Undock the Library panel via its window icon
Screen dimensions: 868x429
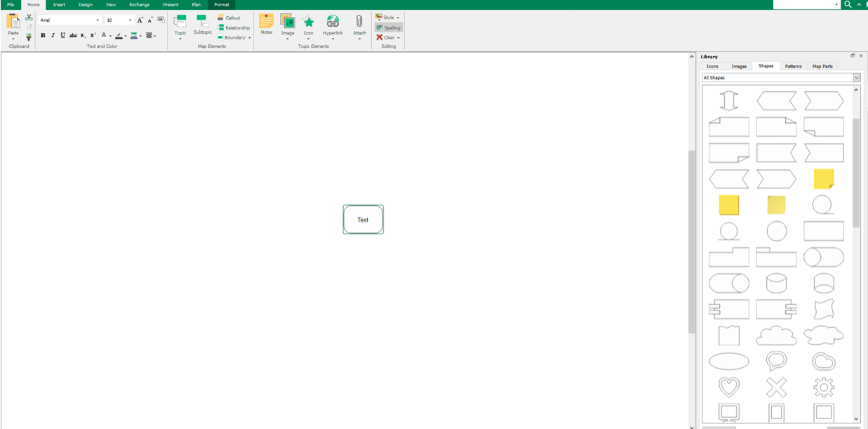[853, 56]
